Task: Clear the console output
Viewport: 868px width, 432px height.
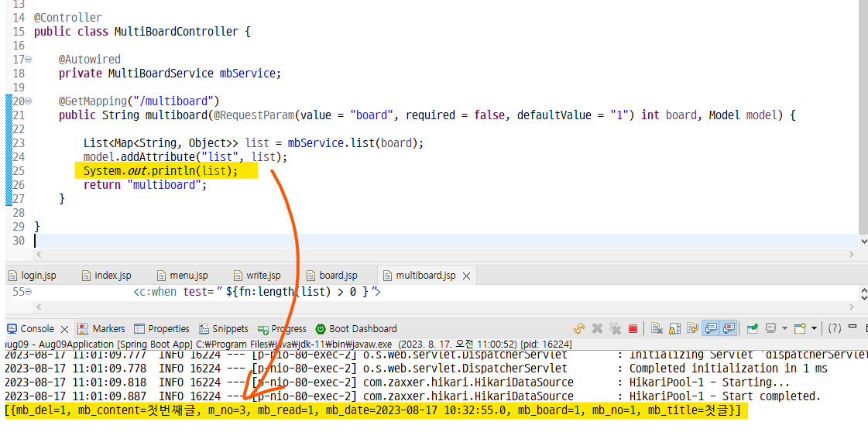Action: click(657, 328)
